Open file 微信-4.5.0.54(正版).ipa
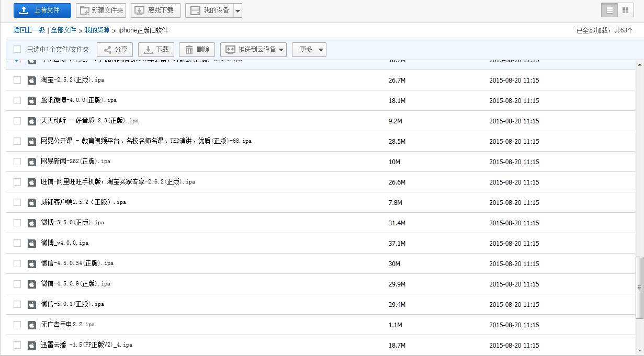 click(77, 263)
